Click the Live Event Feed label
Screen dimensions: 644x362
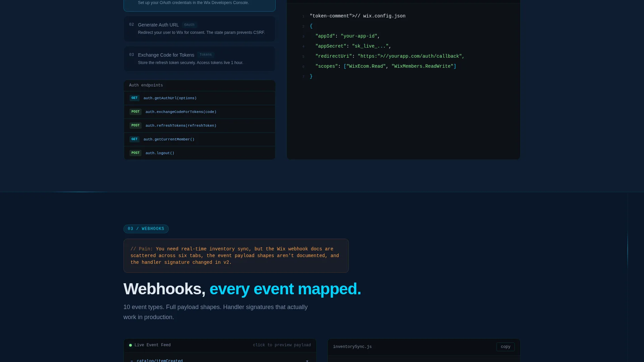[153, 345]
